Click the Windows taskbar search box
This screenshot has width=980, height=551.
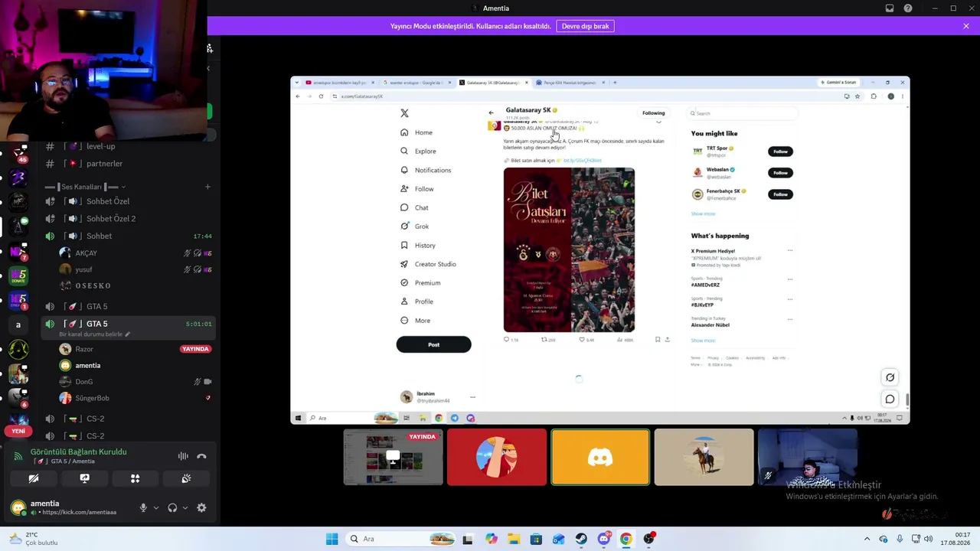(400, 539)
